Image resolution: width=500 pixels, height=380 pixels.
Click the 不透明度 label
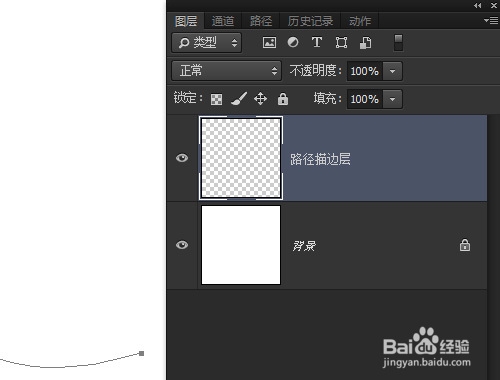pyautogui.click(x=315, y=71)
